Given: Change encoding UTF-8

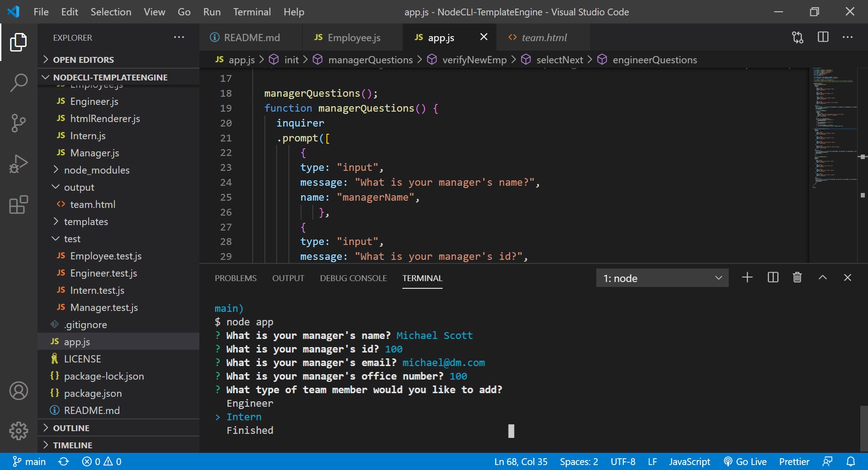Looking at the screenshot, I should pyautogui.click(x=623, y=461).
